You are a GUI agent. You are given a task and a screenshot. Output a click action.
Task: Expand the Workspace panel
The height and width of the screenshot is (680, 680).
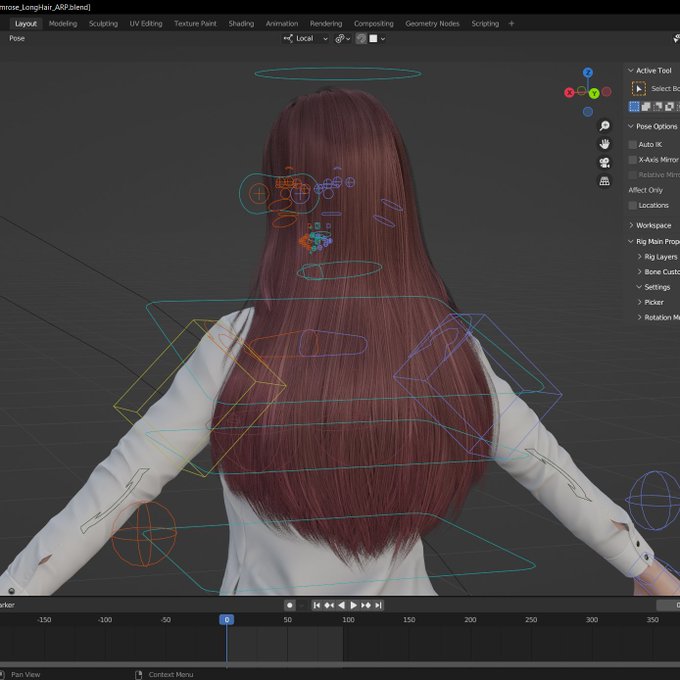(x=631, y=226)
